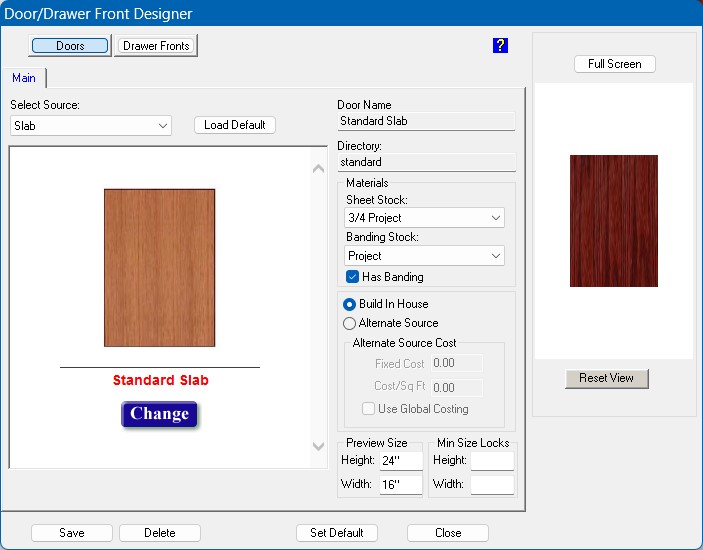703x550 pixels.
Task: Click the Standard Slab door thumbnail
Action: coord(159,267)
